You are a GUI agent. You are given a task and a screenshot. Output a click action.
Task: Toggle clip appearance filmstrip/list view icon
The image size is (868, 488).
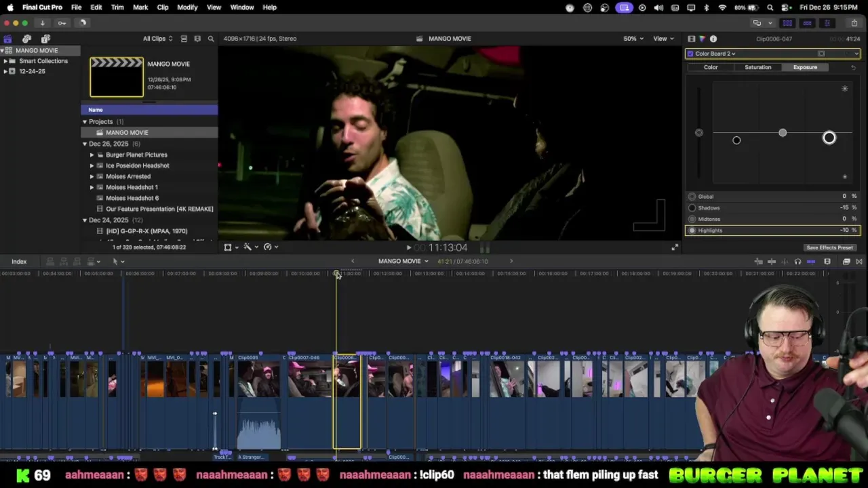pyautogui.click(x=184, y=39)
